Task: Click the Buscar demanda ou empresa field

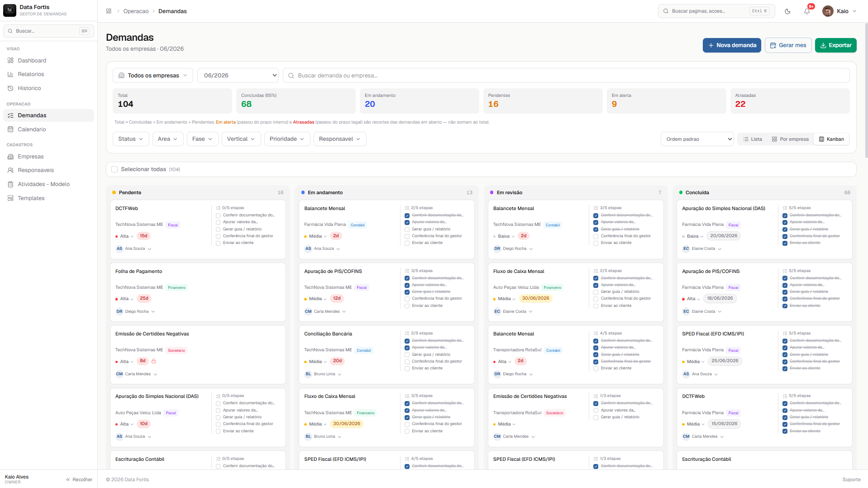Action: tap(566, 76)
